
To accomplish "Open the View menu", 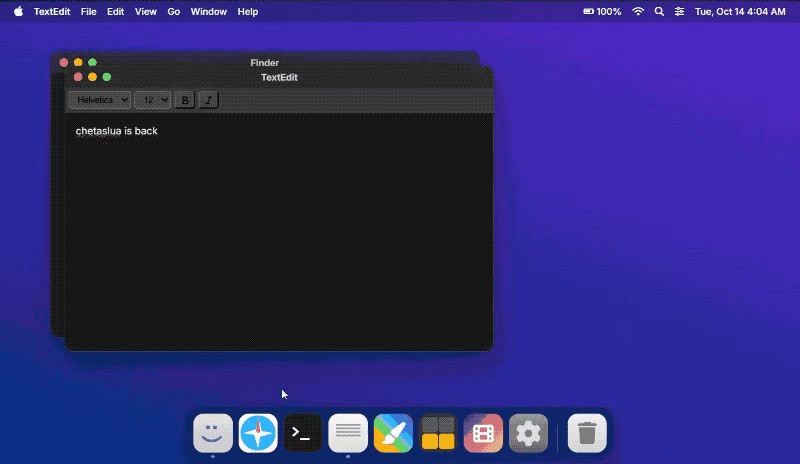I will (145, 11).
